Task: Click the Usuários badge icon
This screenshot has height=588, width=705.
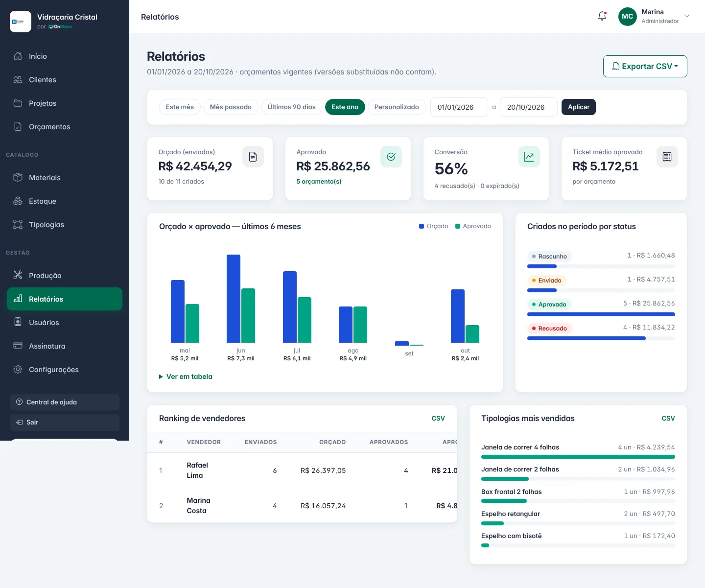Action: (x=18, y=322)
